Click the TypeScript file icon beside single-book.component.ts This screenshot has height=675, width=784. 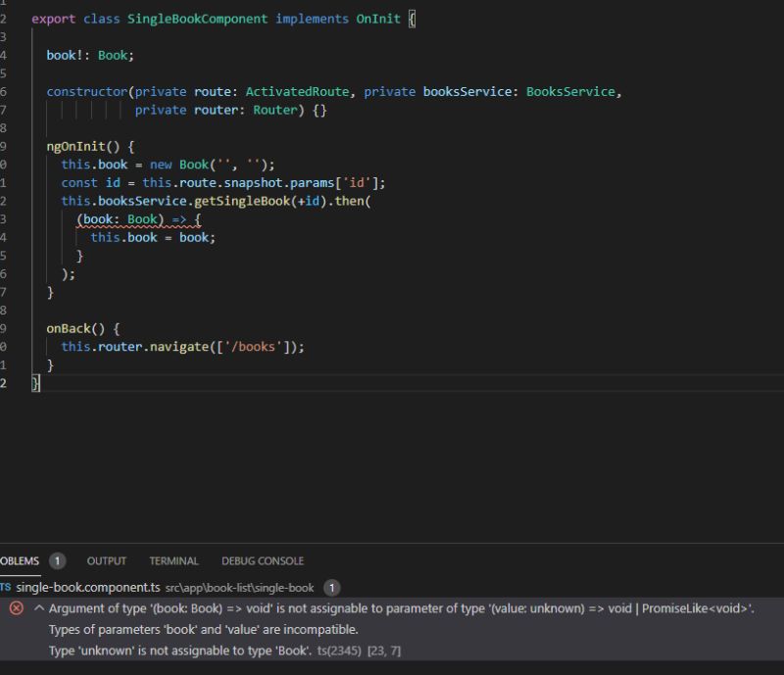5,588
